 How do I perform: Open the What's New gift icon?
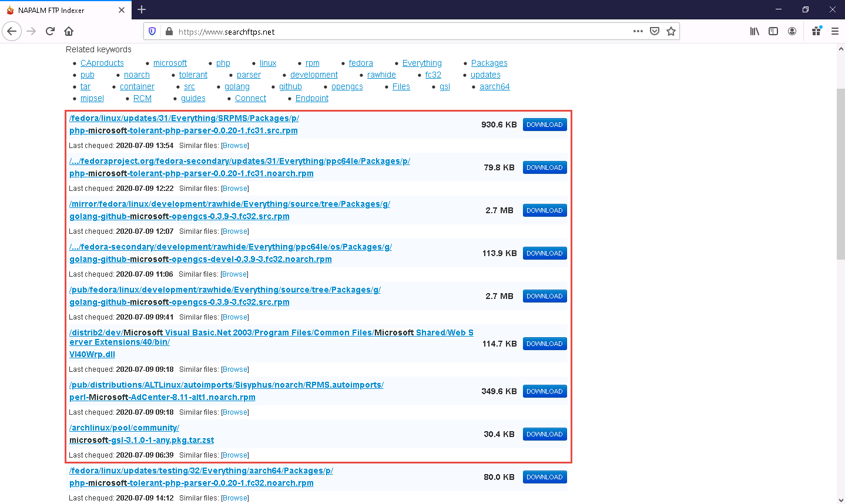[x=816, y=32]
